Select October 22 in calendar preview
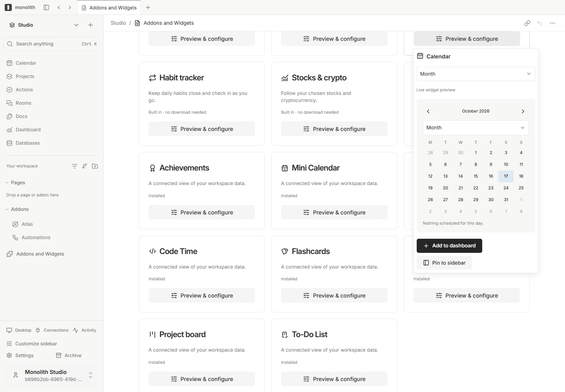565x392 pixels. coord(476,188)
